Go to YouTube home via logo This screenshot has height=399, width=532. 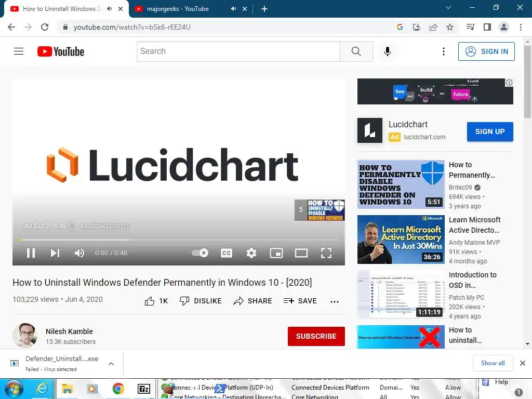(61, 51)
